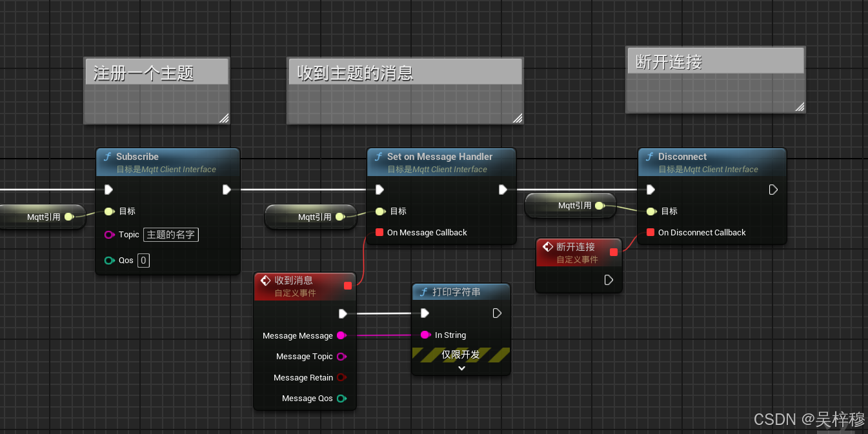The image size is (868, 434).
Task: Click the Message Message output pin
Action: click(341, 335)
